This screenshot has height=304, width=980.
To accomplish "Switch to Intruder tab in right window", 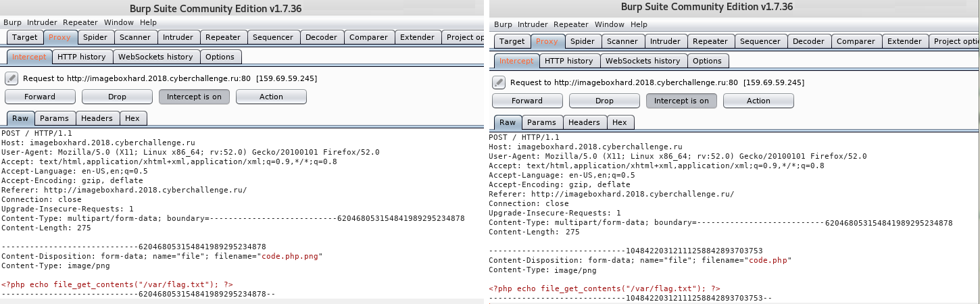I will coord(666,41).
